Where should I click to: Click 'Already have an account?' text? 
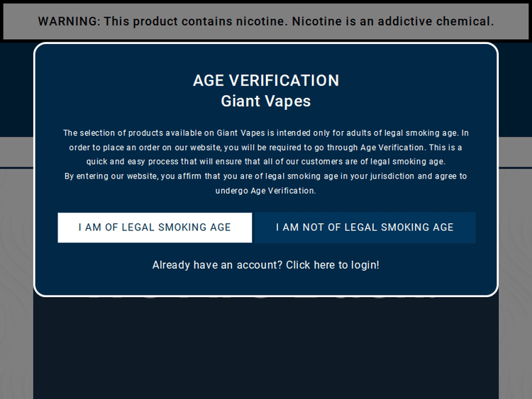[x=217, y=265]
